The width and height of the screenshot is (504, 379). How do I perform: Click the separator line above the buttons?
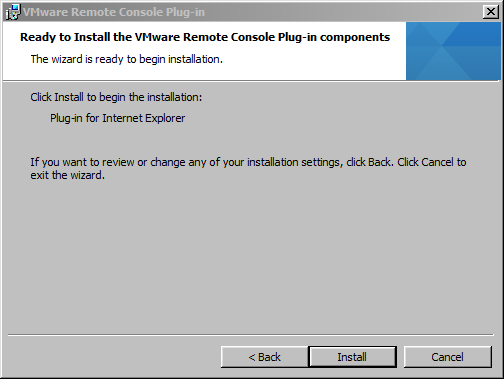click(251, 334)
